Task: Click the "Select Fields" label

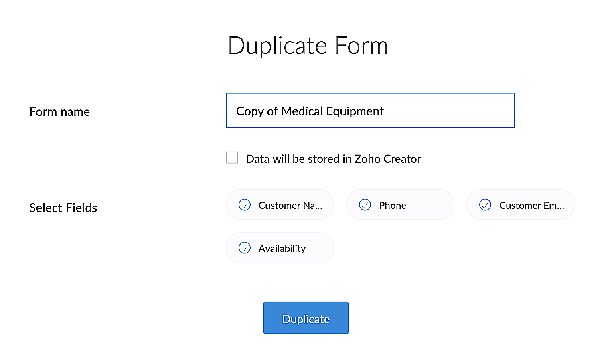Action: [63, 208]
